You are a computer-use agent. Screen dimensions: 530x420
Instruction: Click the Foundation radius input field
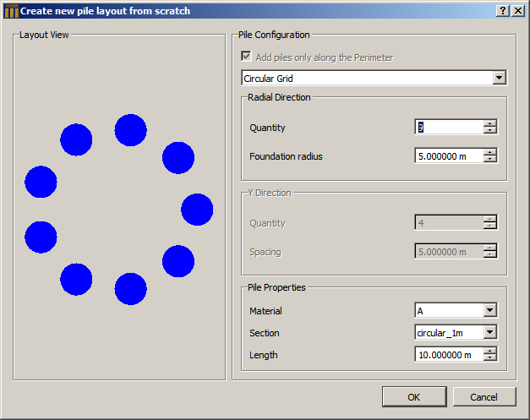click(x=449, y=156)
